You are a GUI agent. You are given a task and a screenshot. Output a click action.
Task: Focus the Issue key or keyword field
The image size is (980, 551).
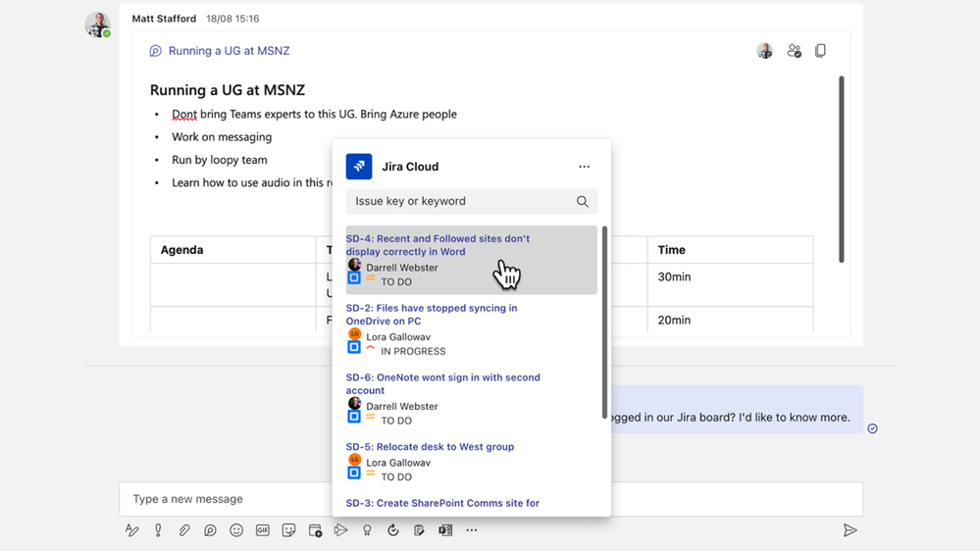point(471,201)
